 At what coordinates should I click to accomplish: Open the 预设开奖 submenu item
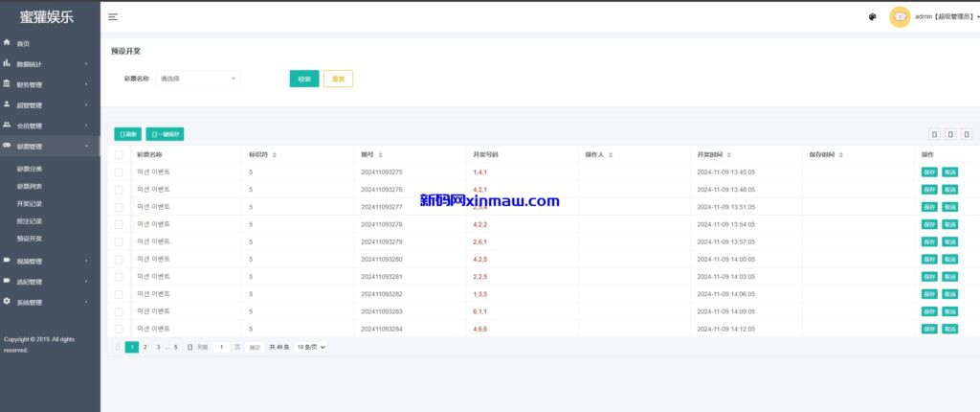point(30,239)
